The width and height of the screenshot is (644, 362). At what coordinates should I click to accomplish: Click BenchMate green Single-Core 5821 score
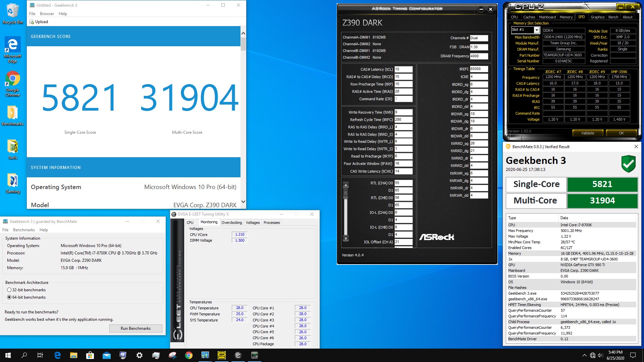coord(602,184)
